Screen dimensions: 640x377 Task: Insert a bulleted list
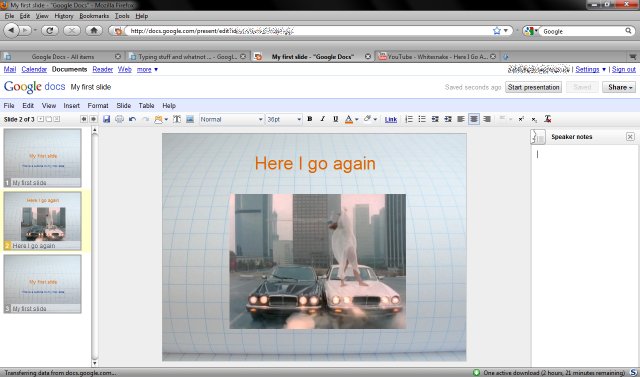tap(422, 119)
